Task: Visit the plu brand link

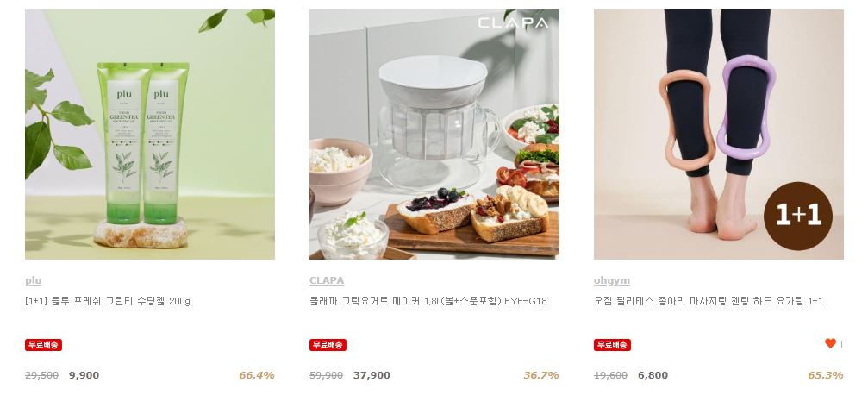Action: click(34, 280)
